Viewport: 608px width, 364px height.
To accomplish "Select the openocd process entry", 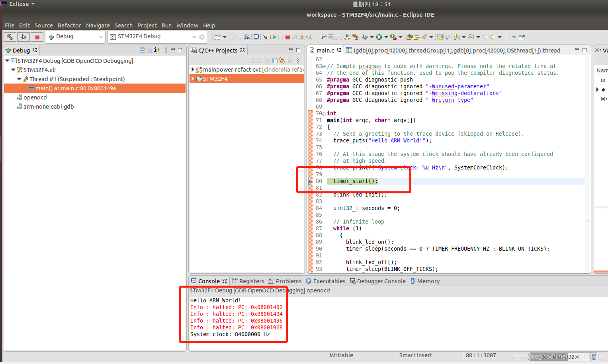I will pyautogui.click(x=31, y=97).
